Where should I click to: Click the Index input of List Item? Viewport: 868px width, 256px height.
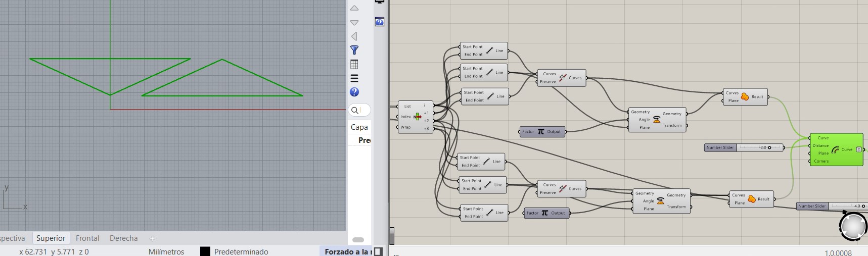click(405, 117)
